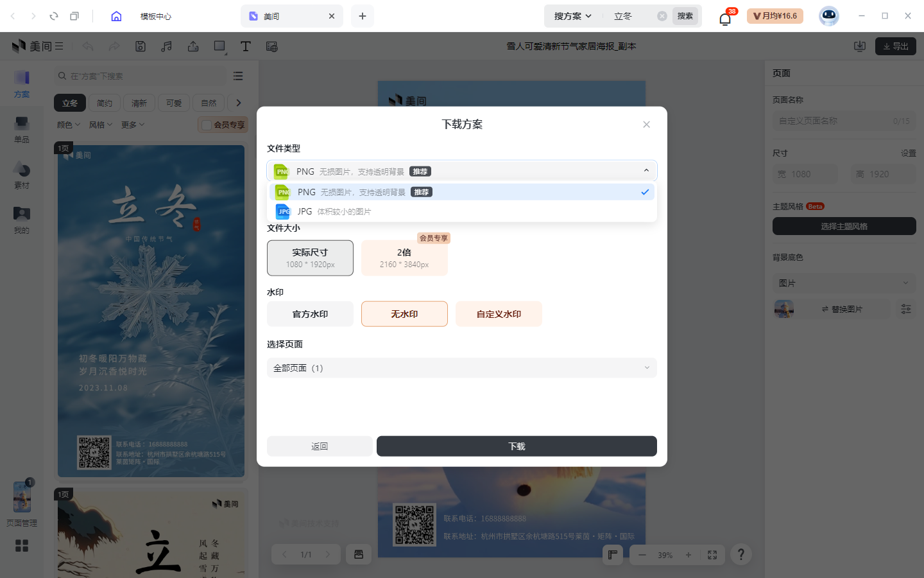Open the monthly ¥16.6 membership offer
Image resolution: width=924 pixels, height=578 pixels.
pyautogui.click(x=775, y=16)
